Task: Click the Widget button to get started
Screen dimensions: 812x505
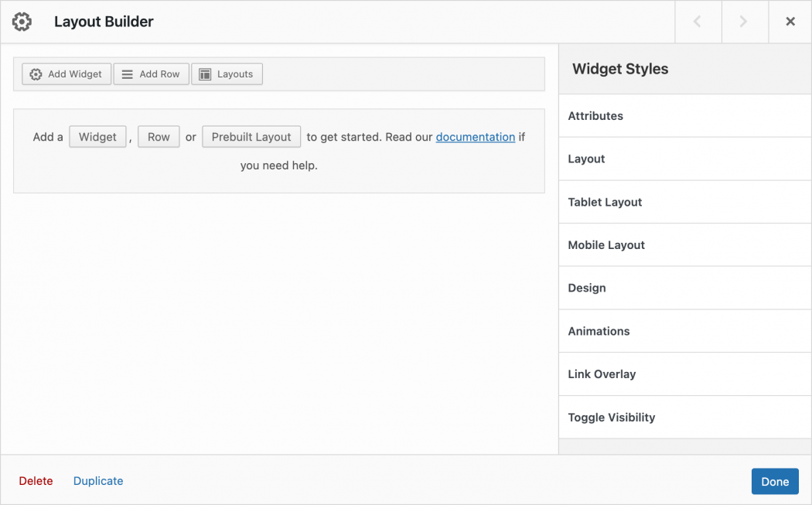Action: pos(97,136)
